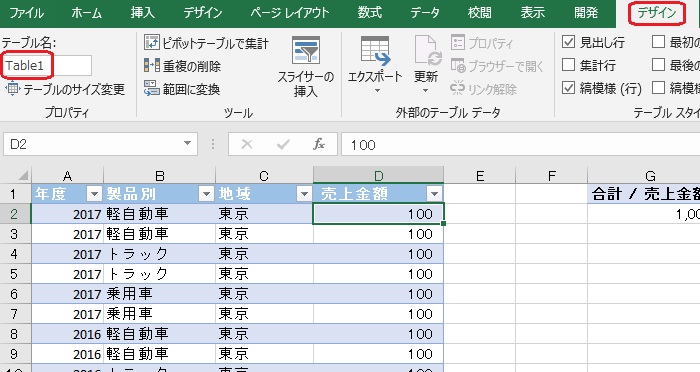The height and width of the screenshot is (372, 700).
Task: Toggle the checkbox right of 見出し行
Action: click(658, 42)
